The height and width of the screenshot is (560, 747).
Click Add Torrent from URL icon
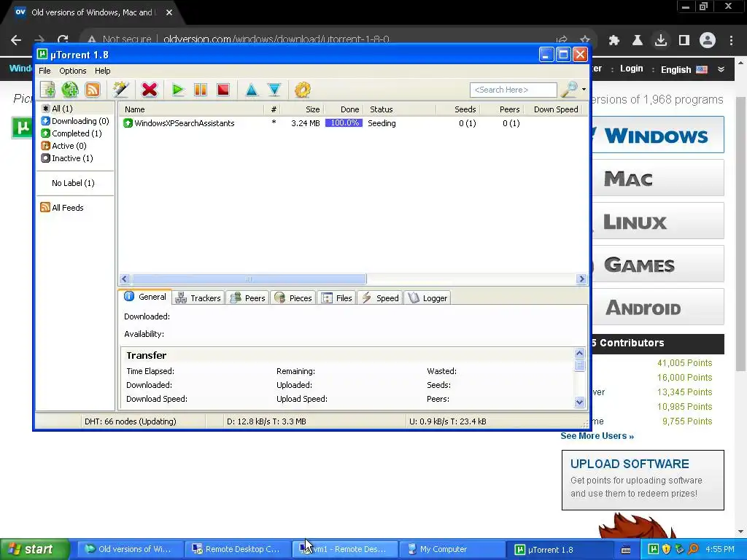pos(70,90)
